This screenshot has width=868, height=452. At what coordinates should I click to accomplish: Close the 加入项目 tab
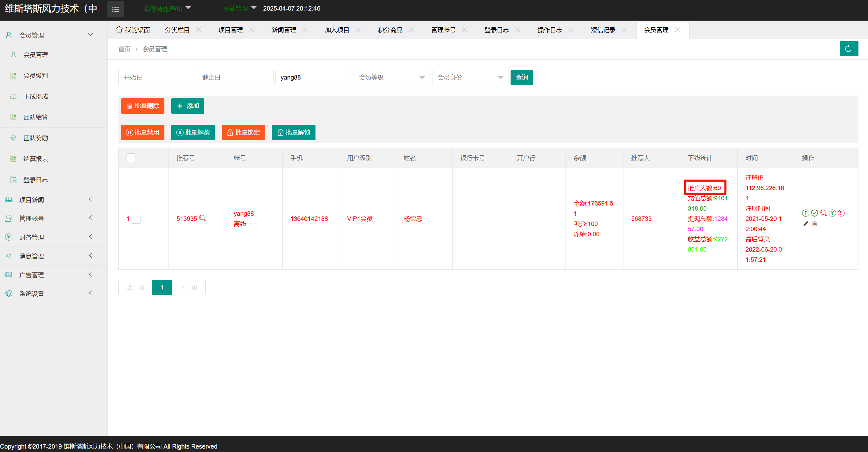[358, 30]
